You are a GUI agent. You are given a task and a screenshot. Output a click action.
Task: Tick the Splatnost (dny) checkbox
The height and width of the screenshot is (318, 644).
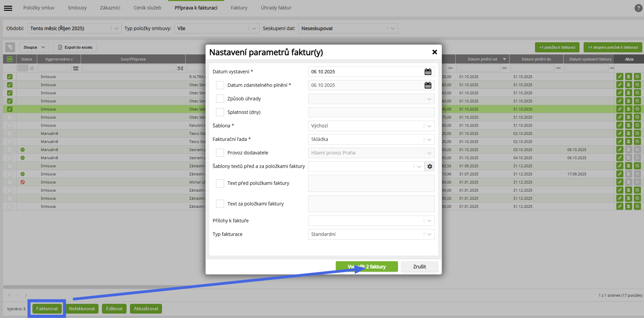tap(220, 112)
